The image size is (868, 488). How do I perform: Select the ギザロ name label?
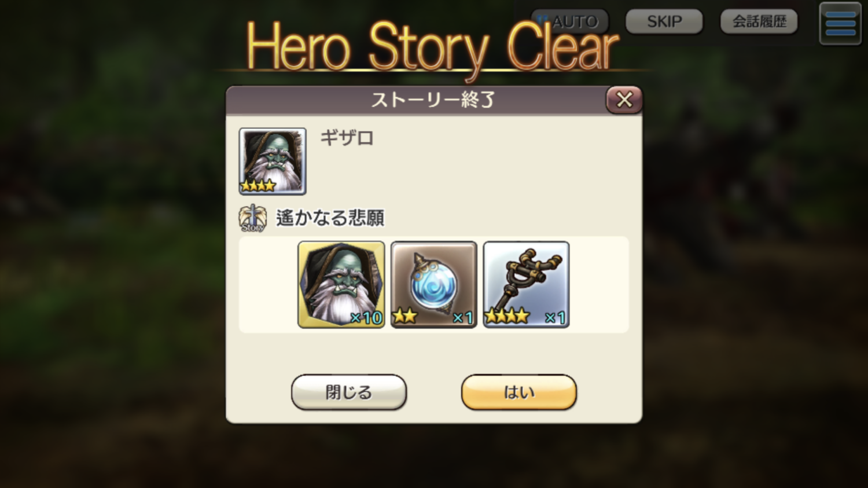tap(347, 138)
